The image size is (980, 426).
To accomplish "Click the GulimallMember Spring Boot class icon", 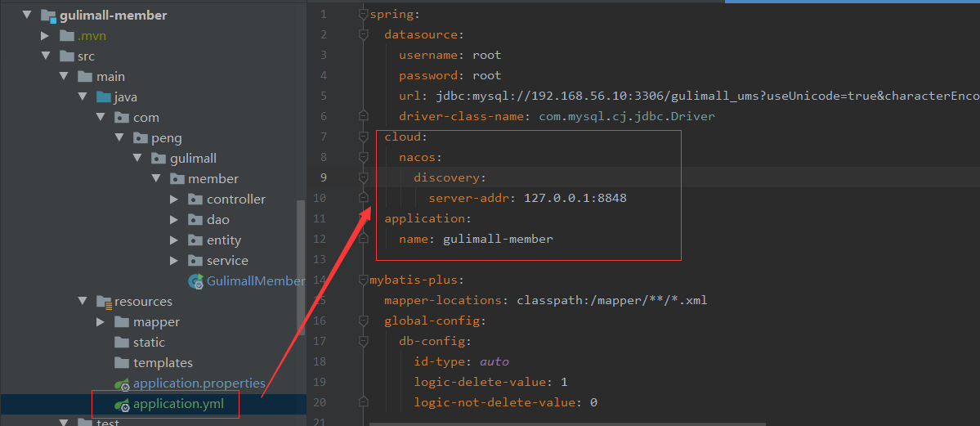I will [196, 281].
